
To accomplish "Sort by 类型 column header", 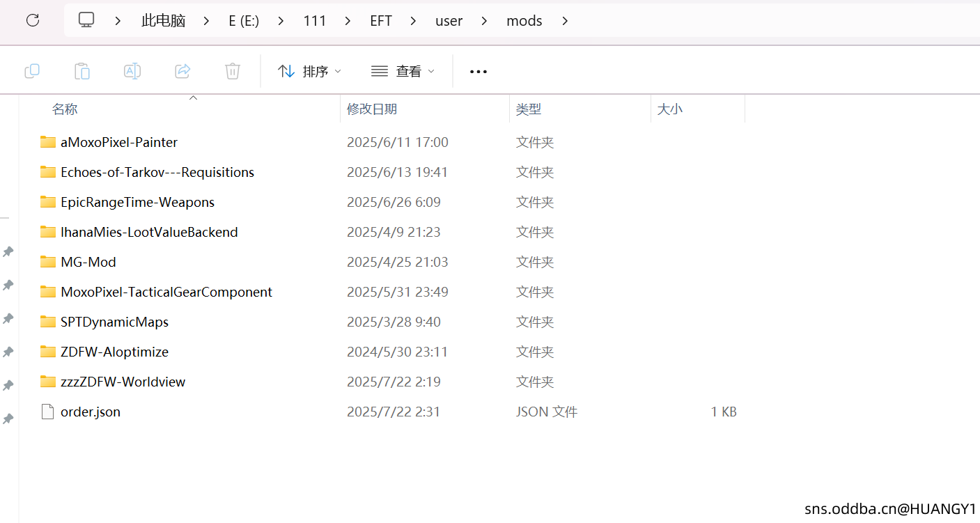I will pyautogui.click(x=529, y=109).
